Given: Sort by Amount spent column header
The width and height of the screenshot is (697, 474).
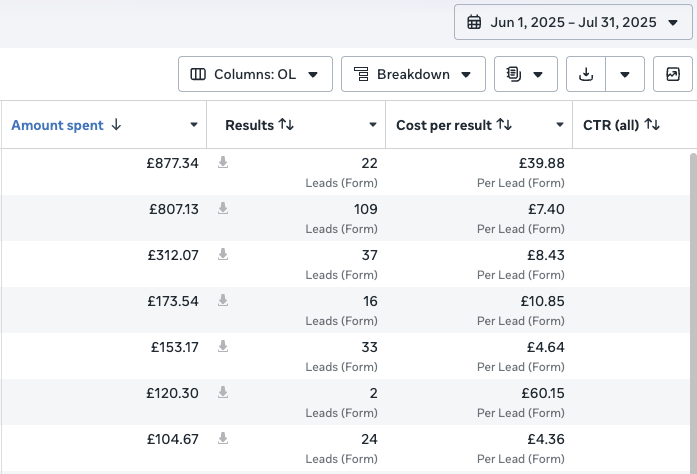Looking at the screenshot, I should (x=66, y=125).
